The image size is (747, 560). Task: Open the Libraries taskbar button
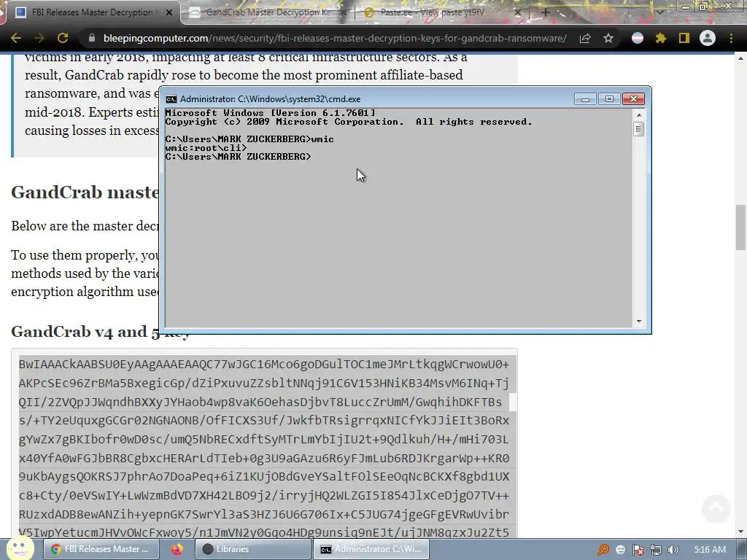(253, 549)
